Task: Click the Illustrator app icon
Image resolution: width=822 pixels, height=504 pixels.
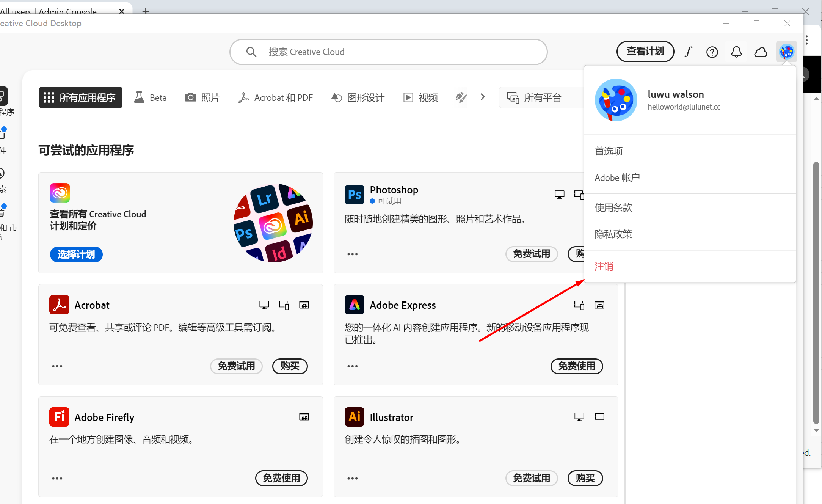Action: (354, 417)
